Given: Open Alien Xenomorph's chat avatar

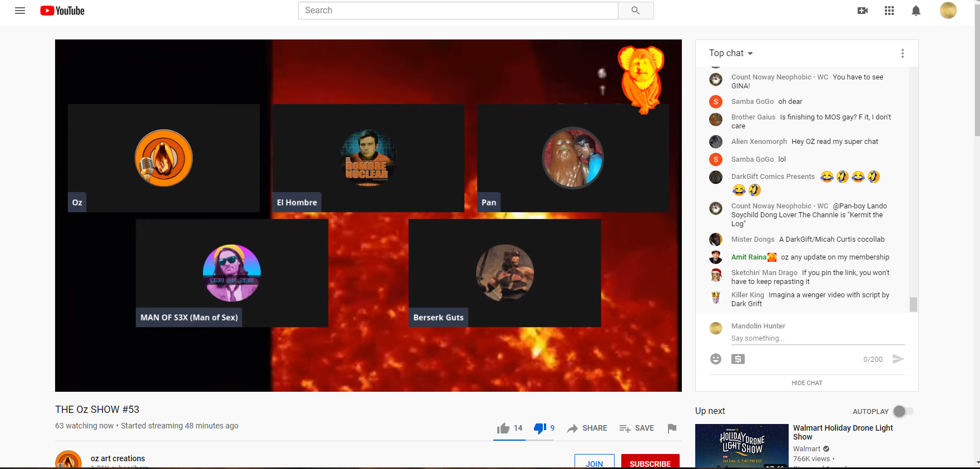Looking at the screenshot, I should (x=716, y=142).
